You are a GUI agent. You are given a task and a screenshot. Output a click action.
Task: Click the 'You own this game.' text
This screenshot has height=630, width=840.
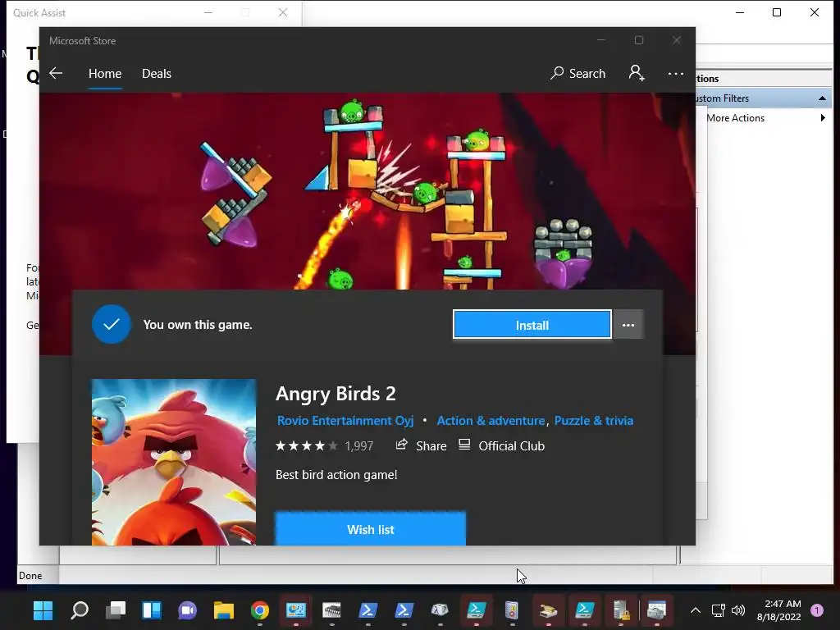pyautogui.click(x=198, y=325)
